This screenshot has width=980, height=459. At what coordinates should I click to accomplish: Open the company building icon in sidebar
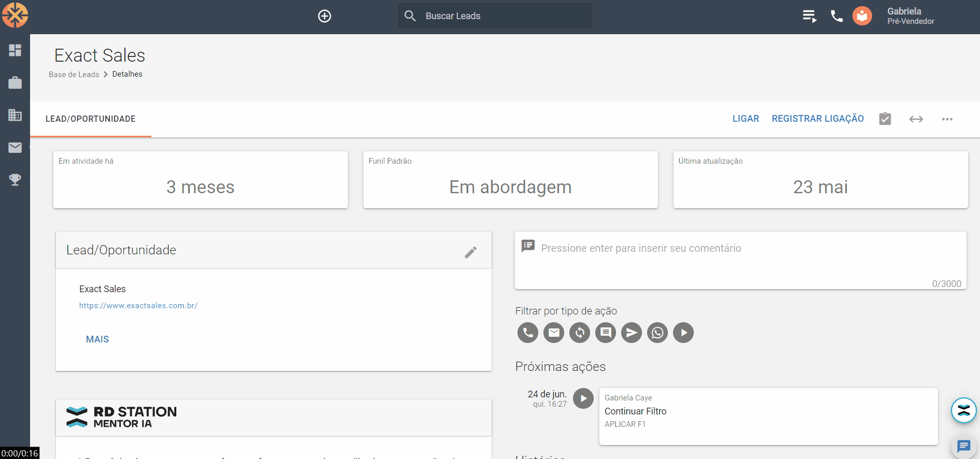click(15, 115)
